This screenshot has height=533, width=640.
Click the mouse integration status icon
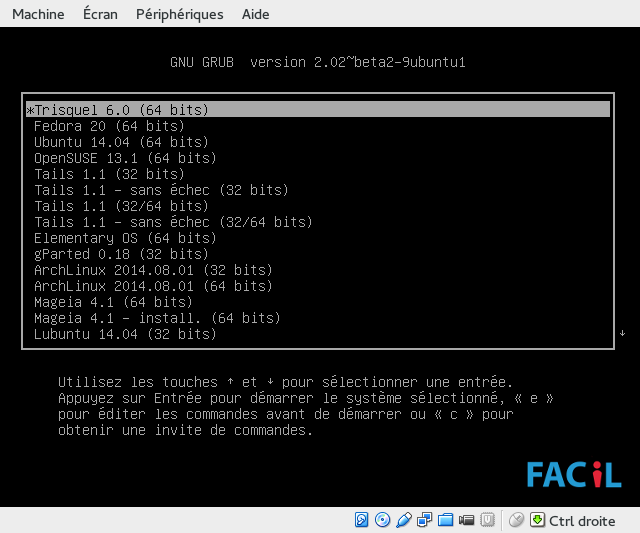516,520
